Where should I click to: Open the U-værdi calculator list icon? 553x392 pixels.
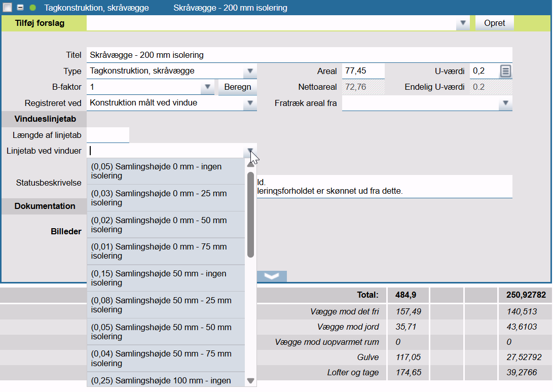[x=505, y=72]
